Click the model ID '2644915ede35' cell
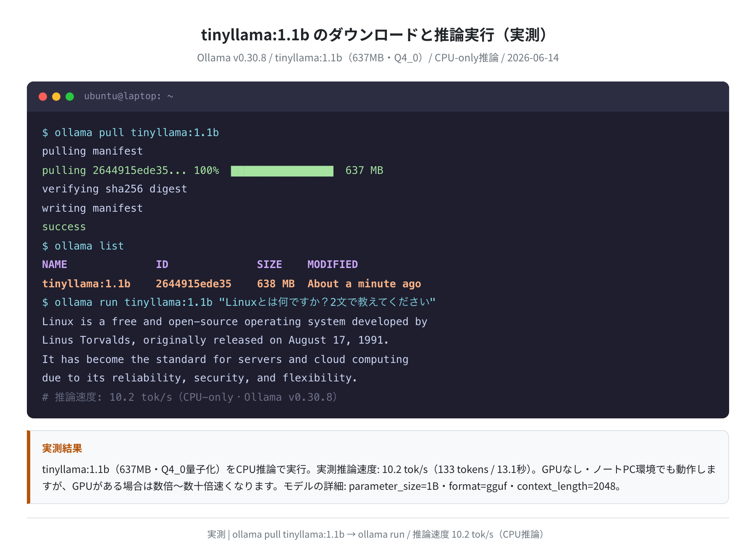 point(194,284)
